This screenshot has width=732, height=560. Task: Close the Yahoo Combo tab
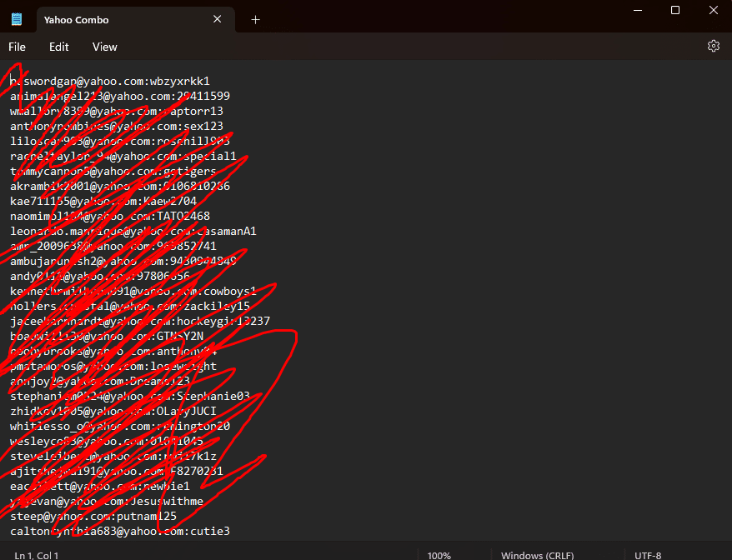(x=217, y=18)
